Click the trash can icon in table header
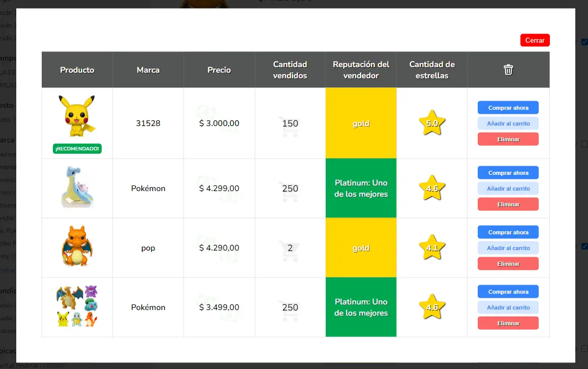588x369 pixels. [508, 70]
